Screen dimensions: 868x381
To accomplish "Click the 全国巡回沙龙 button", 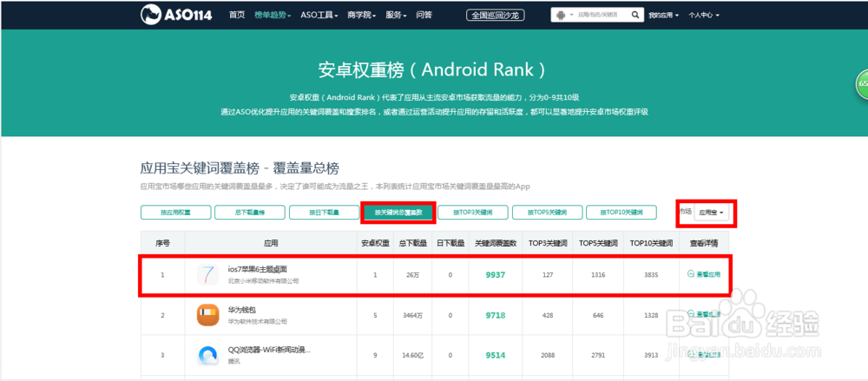I will [x=496, y=15].
